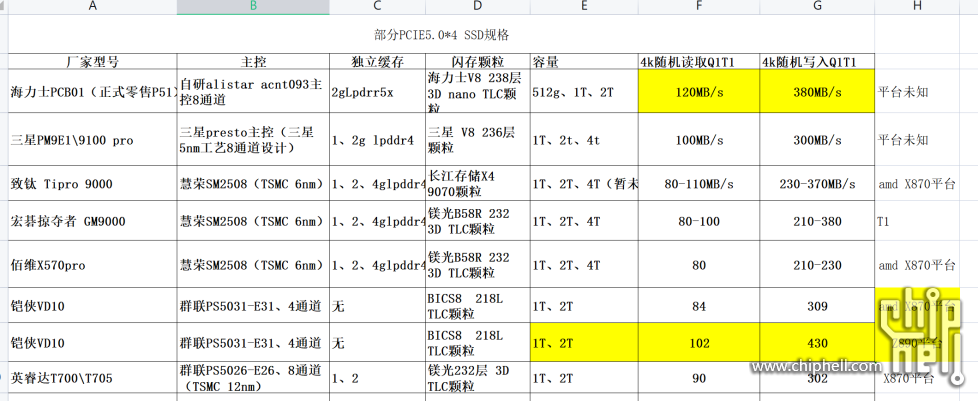Select the '三星presto主控' controller cell
The width and height of the screenshot is (978, 401).
[253, 139]
